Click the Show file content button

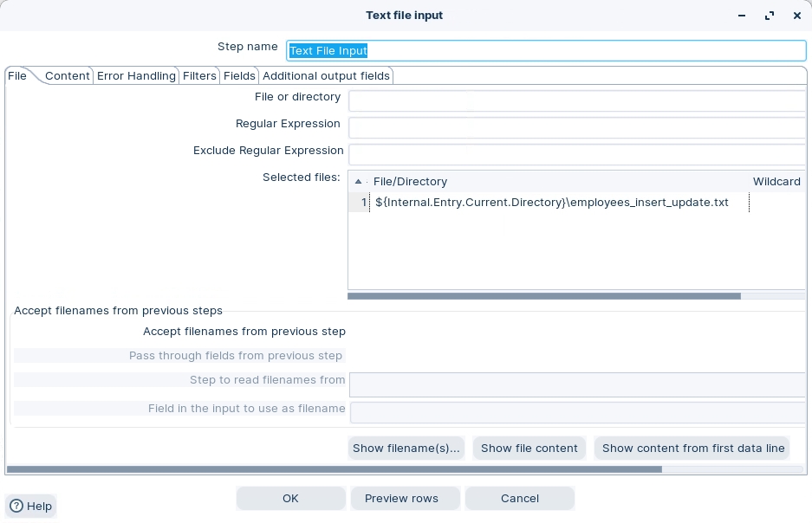click(529, 449)
